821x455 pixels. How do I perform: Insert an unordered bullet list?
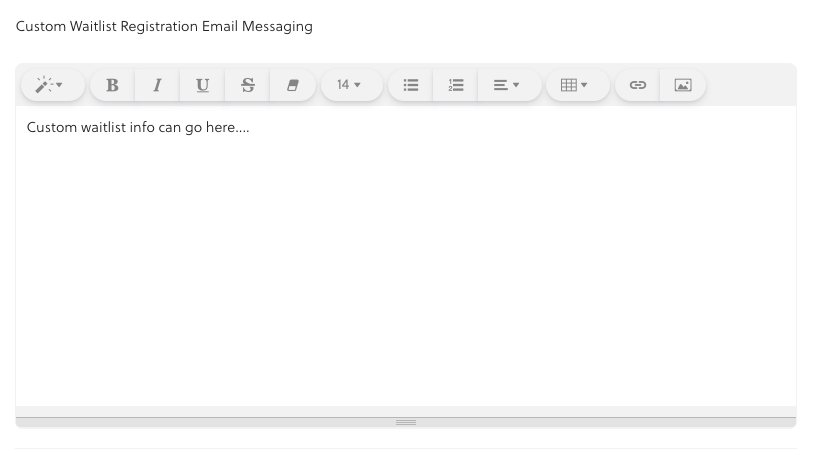(410, 85)
